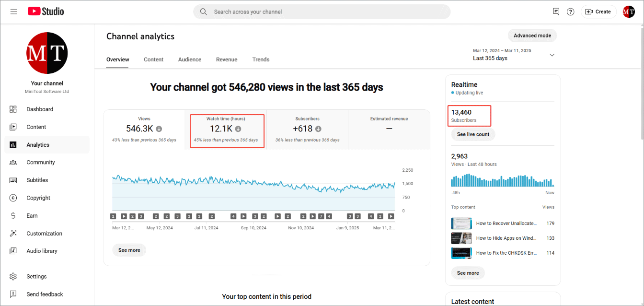The height and width of the screenshot is (306, 644).
Task: Switch to the Audience tab
Action: (189, 59)
